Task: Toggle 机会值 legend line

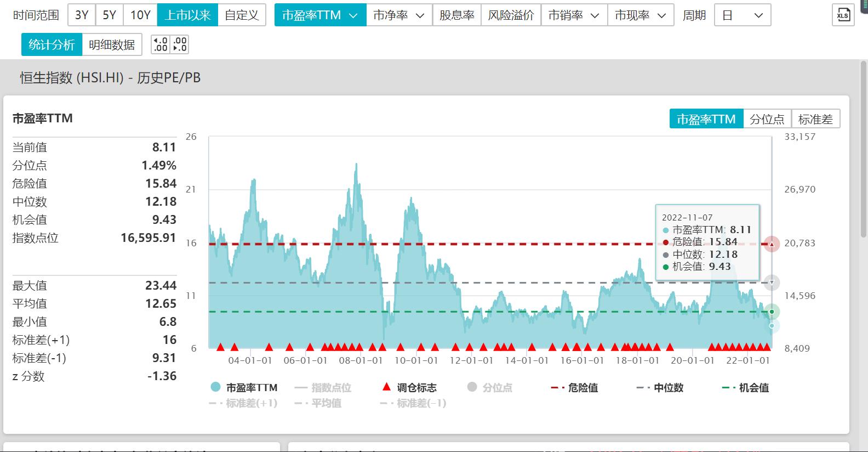Action: [745, 387]
